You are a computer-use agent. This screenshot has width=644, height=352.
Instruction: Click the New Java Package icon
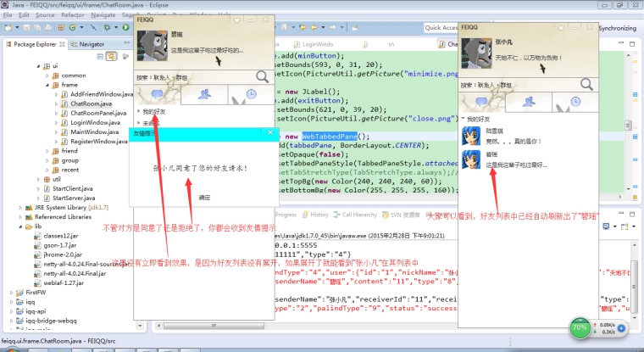[61, 27]
